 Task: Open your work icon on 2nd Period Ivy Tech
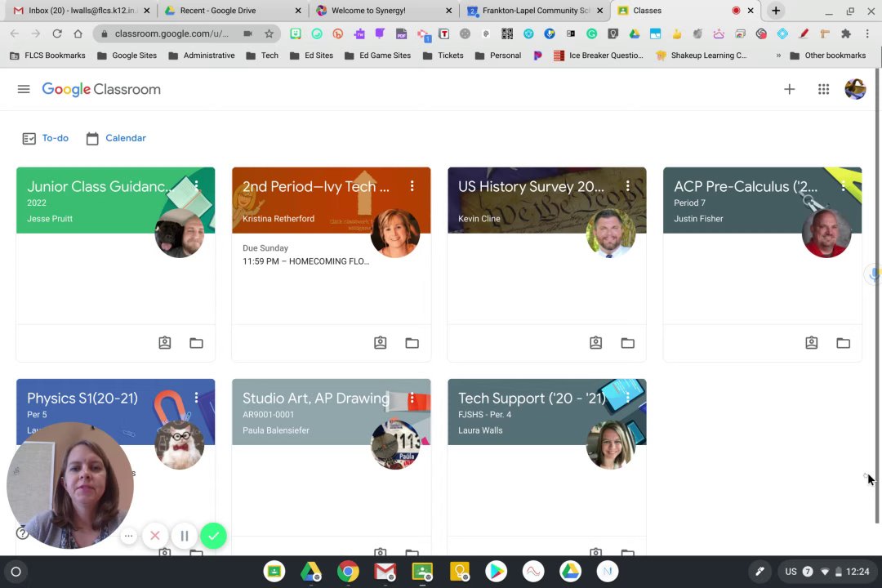pyautogui.click(x=381, y=343)
